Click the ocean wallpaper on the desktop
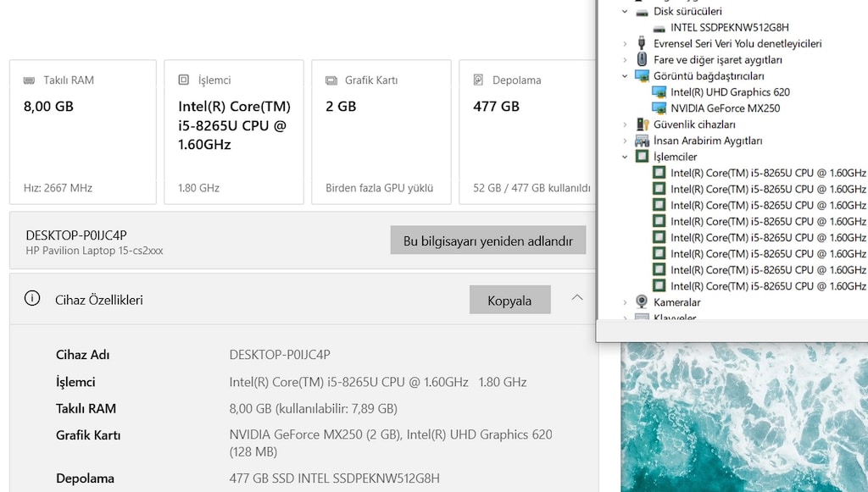The image size is (868, 492). click(744, 417)
